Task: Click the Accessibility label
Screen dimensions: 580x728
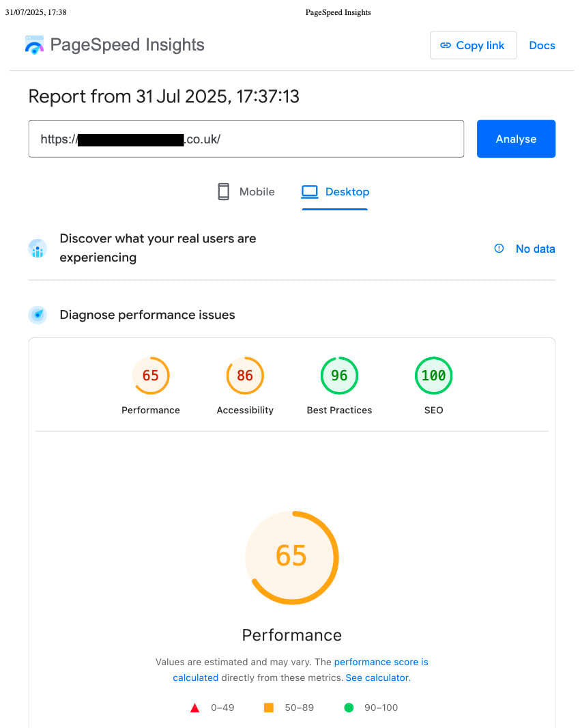Action: point(245,410)
